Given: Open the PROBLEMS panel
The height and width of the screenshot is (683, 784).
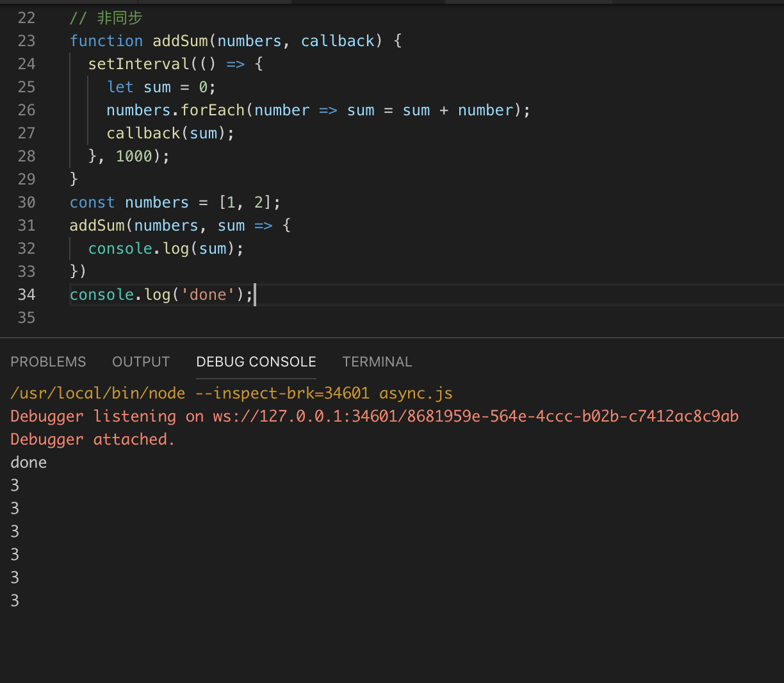Looking at the screenshot, I should [x=48, y=361].
